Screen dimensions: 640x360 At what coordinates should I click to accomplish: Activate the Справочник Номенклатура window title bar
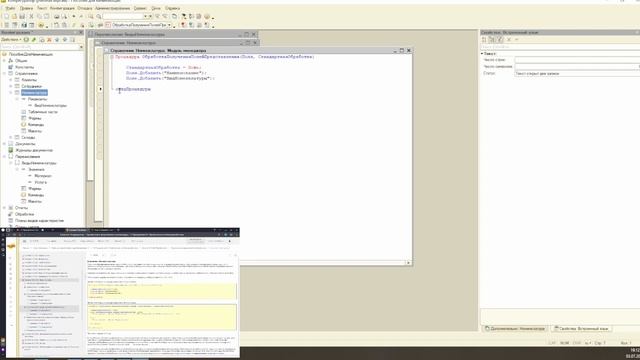pos(167,43)
